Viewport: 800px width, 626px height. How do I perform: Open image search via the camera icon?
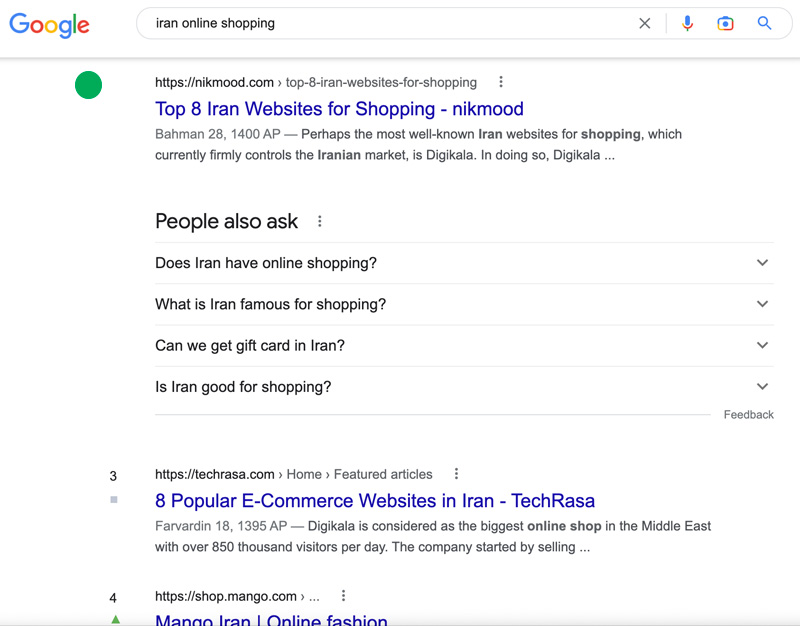point(725,23)
